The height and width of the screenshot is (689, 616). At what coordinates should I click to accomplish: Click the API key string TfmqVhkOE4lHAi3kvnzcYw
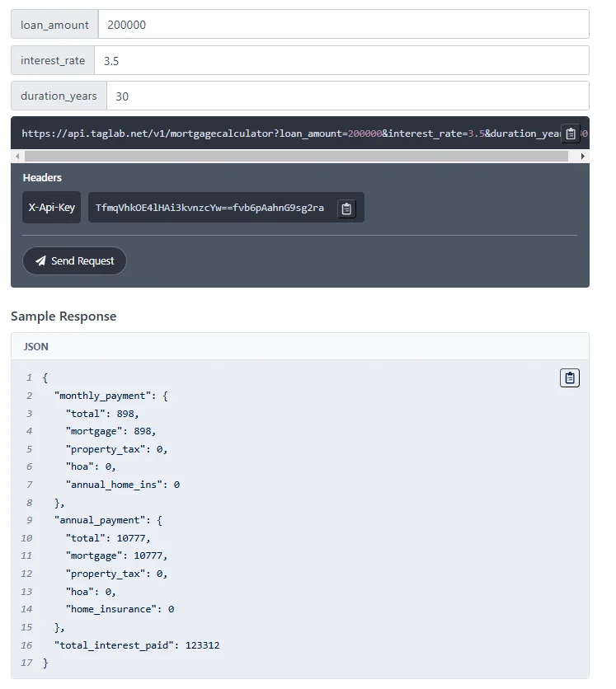[x=209, y=208]
